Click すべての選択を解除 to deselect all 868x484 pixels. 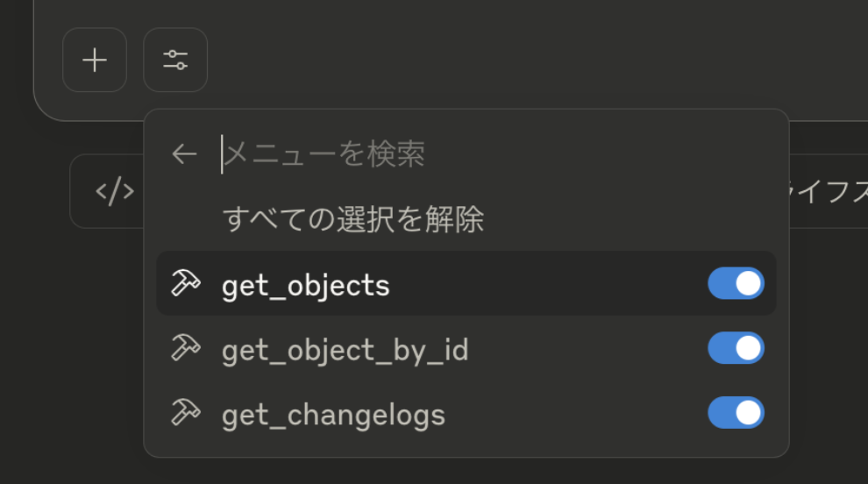coord(353,218)
